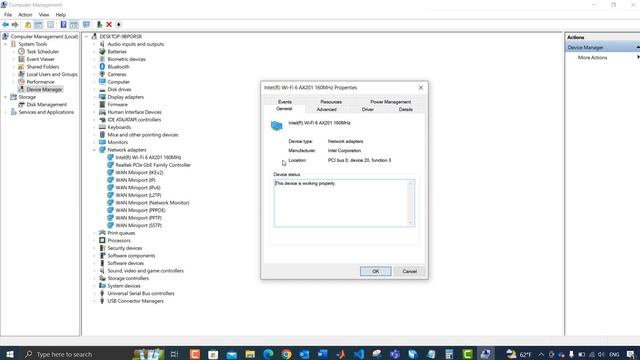Select Task Scheduler in the left tree
Screen dimensions: 640x360
(42, 52)
